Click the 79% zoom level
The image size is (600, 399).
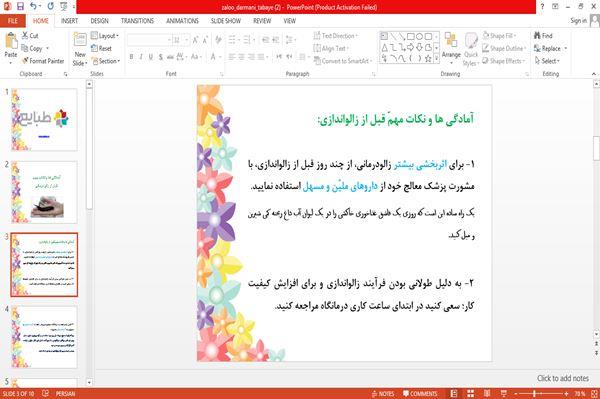(x=580, y=394)
